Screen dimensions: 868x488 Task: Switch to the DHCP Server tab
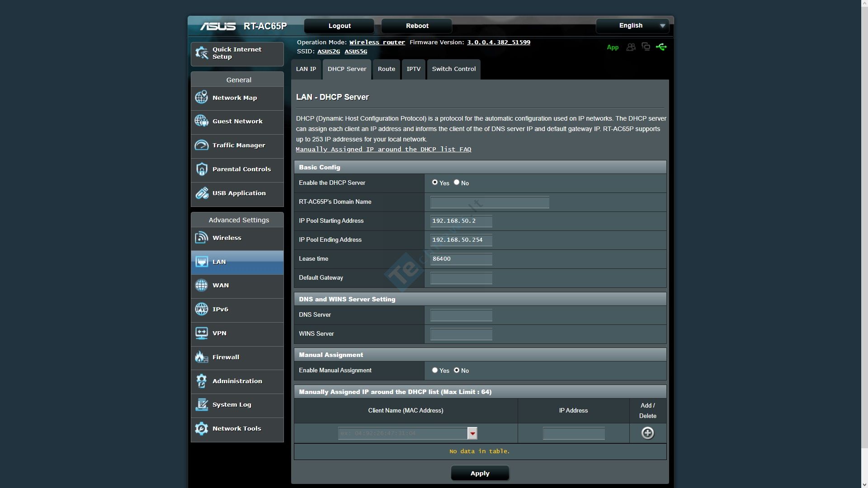click(x=347, y=69)
